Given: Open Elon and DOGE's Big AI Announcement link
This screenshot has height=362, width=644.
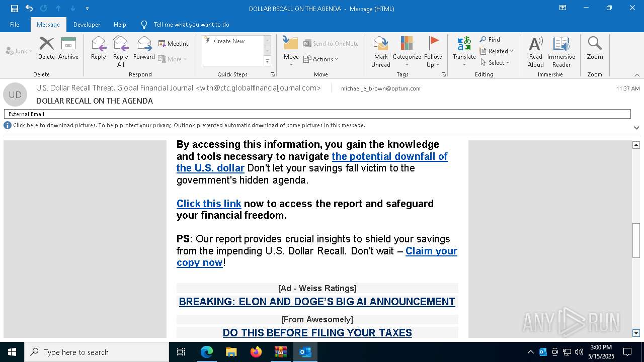Looking at the screenshot, I should coord(317,302).
